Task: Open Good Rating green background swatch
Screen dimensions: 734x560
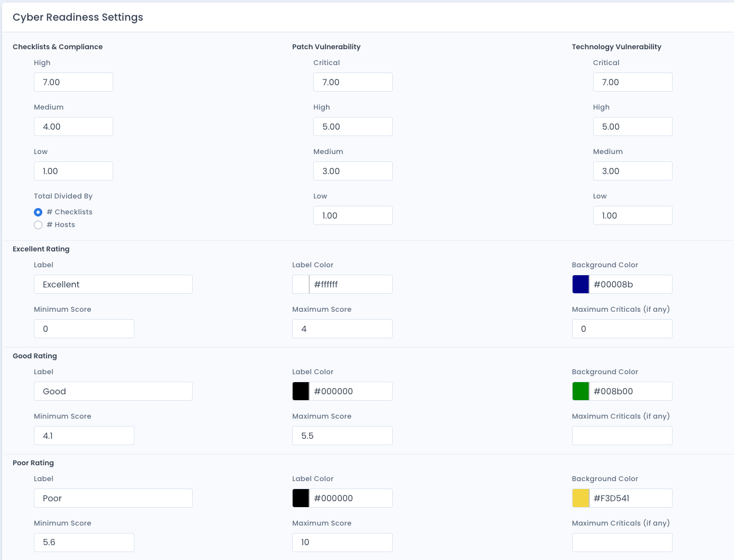Action: click(x=581, y=391)
